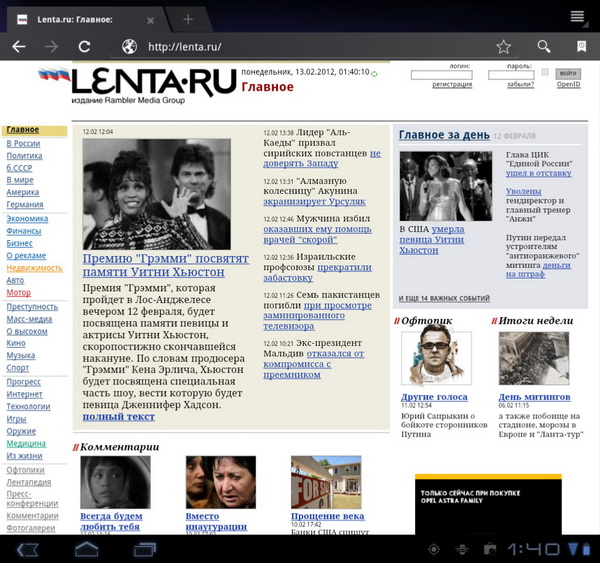Close the Lenta.ru tab

coord(150,19)
